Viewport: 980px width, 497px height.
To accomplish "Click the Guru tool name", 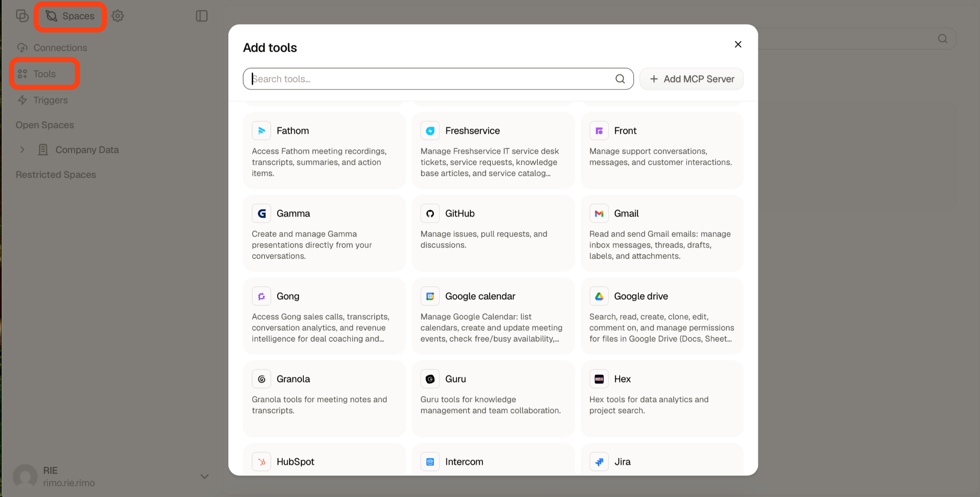I will point(456,379).
